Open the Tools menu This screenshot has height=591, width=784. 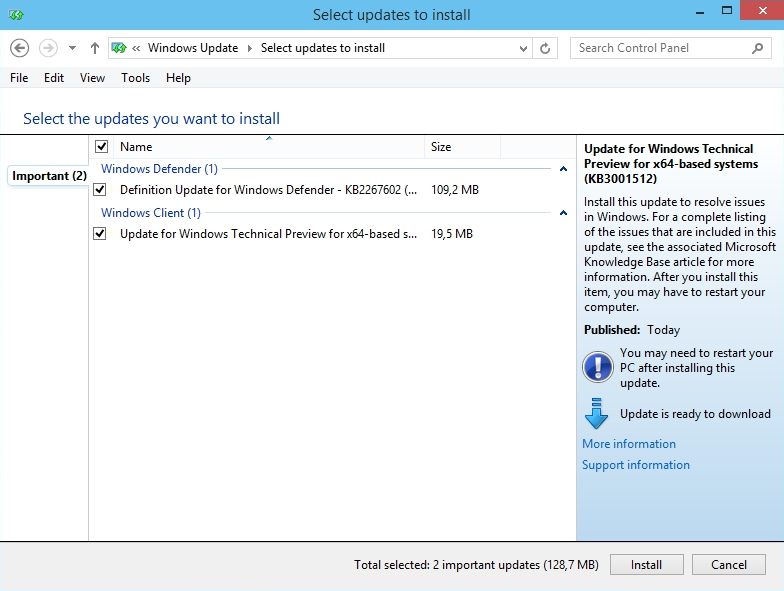(x=135, y=78)
